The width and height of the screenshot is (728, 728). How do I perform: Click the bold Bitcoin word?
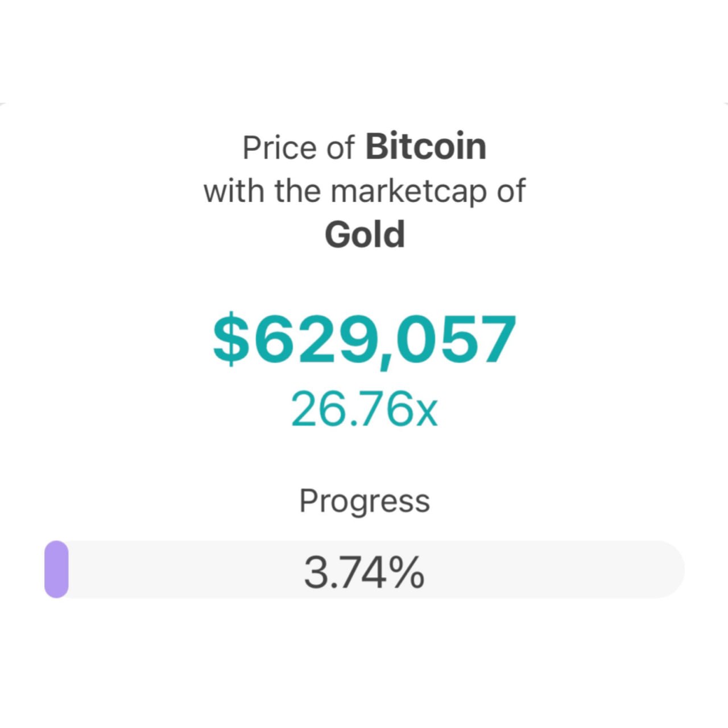coord(425,147)
